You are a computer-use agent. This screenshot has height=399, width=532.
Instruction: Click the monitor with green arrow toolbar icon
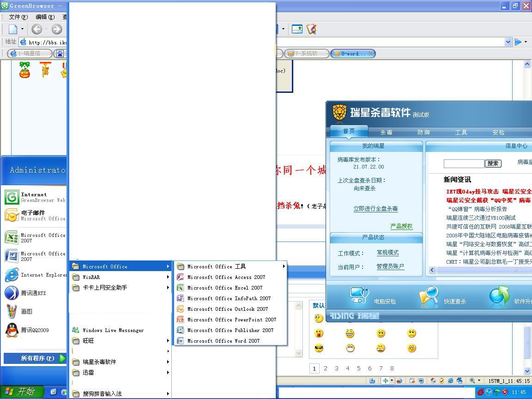(297, 29)
